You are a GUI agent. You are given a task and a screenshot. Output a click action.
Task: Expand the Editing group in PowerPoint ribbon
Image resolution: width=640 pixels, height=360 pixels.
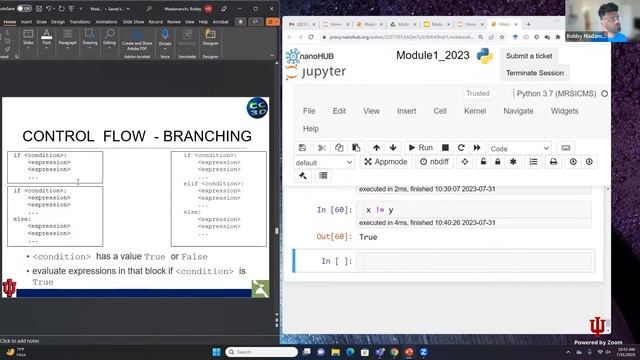click(109, 39)
